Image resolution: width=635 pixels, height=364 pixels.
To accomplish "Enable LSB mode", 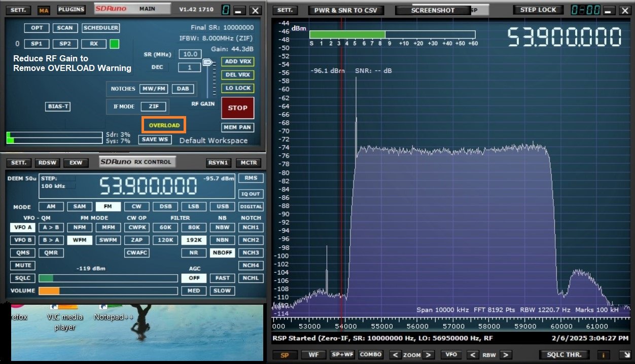I will tap(194, 207).
